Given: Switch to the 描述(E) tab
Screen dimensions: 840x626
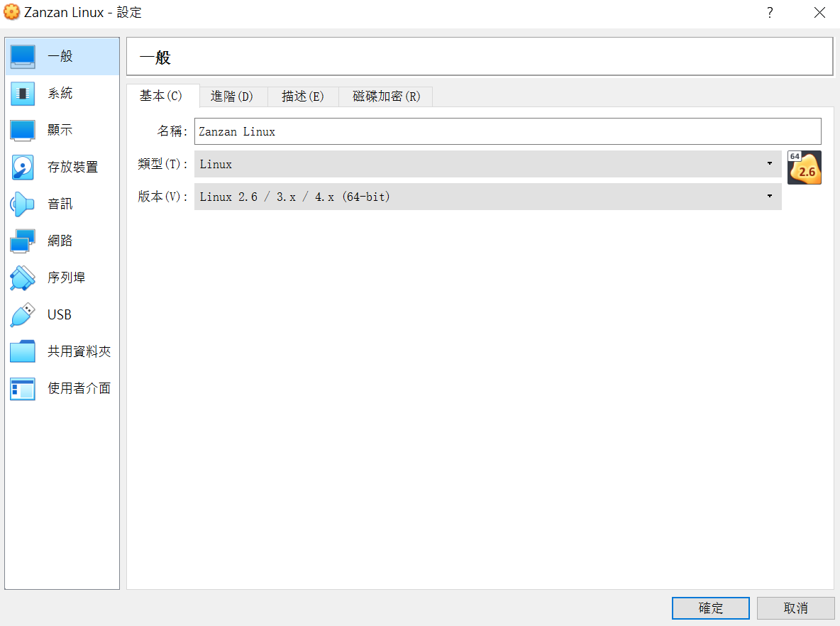Looking at the screenshot, I should (303, 97).
